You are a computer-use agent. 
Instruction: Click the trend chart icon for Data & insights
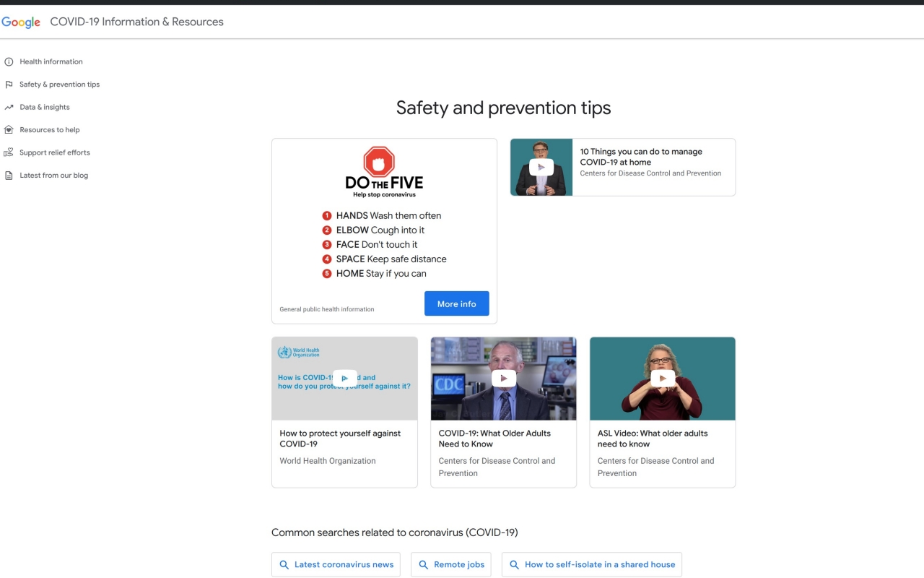click(9, 107)
